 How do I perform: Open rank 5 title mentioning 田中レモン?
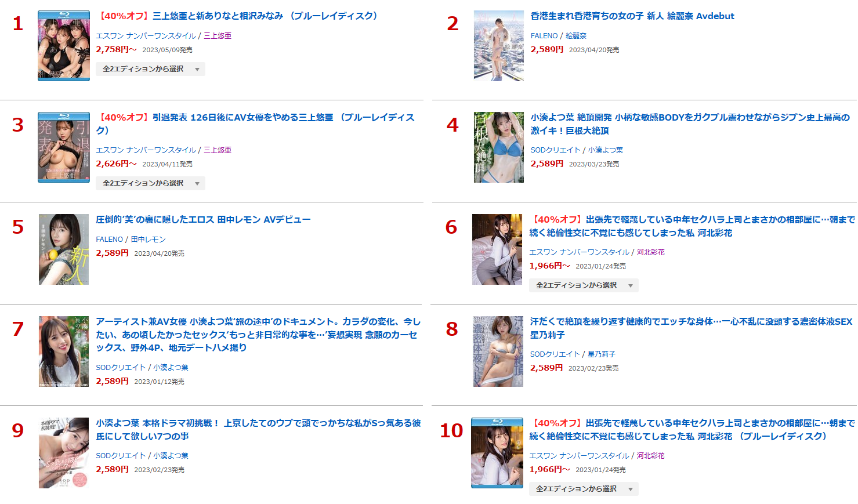pyautogui.click(x=203, y=220)
